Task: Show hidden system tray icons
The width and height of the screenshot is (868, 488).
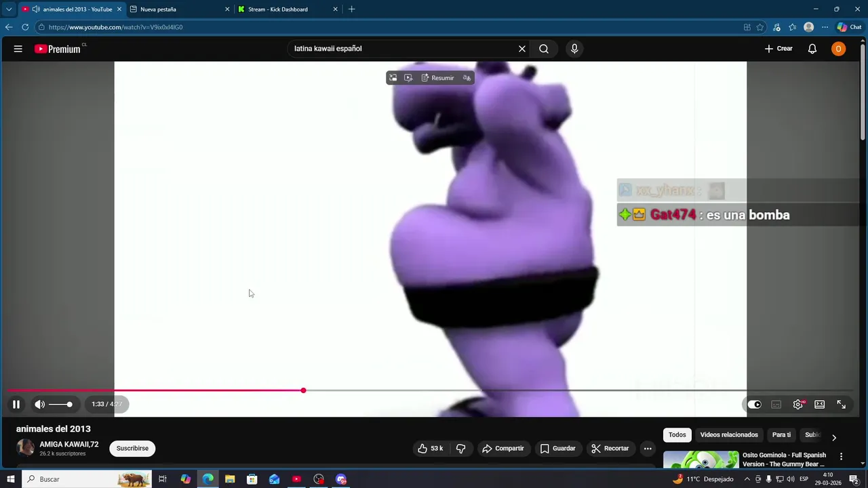Action: coord(747,479)
